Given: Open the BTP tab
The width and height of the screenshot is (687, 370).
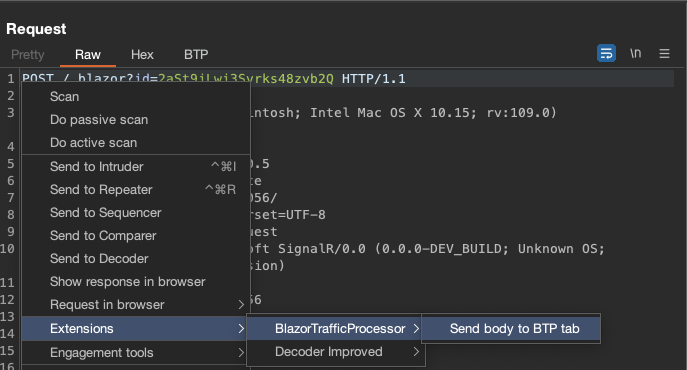Looking at the screenshot, I should (196, 54).
